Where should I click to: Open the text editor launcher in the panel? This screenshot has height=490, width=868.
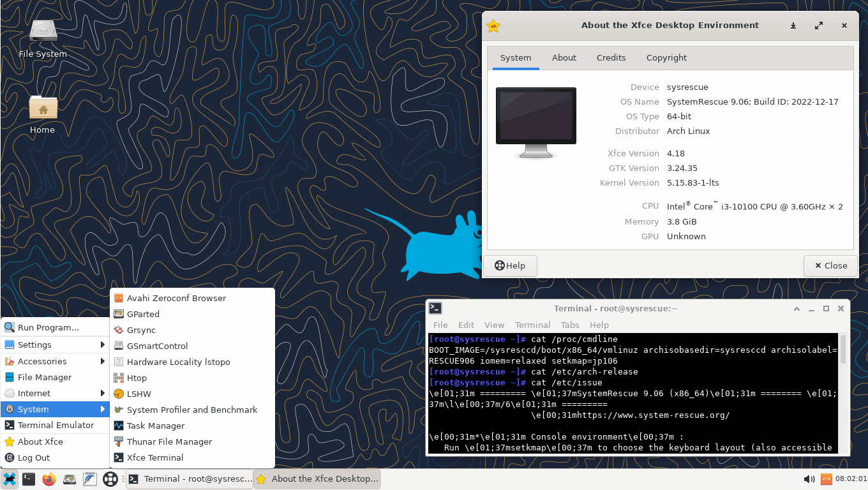tap(90, 479)
